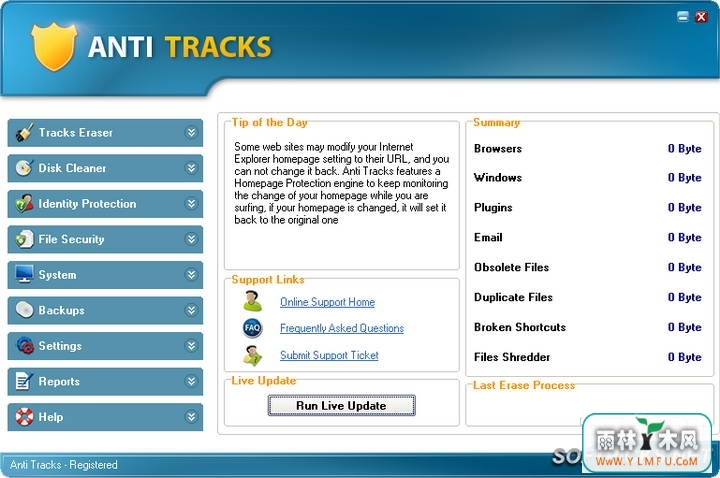Viewport: 720px width, 478px height.
Task: Click the Submit Support Ticket person icon
Action: pos(252,355)
